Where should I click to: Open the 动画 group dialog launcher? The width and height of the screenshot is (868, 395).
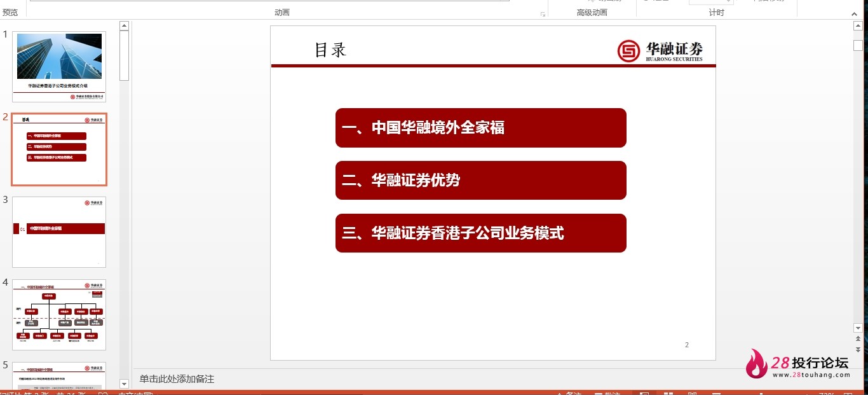[543, 14]
